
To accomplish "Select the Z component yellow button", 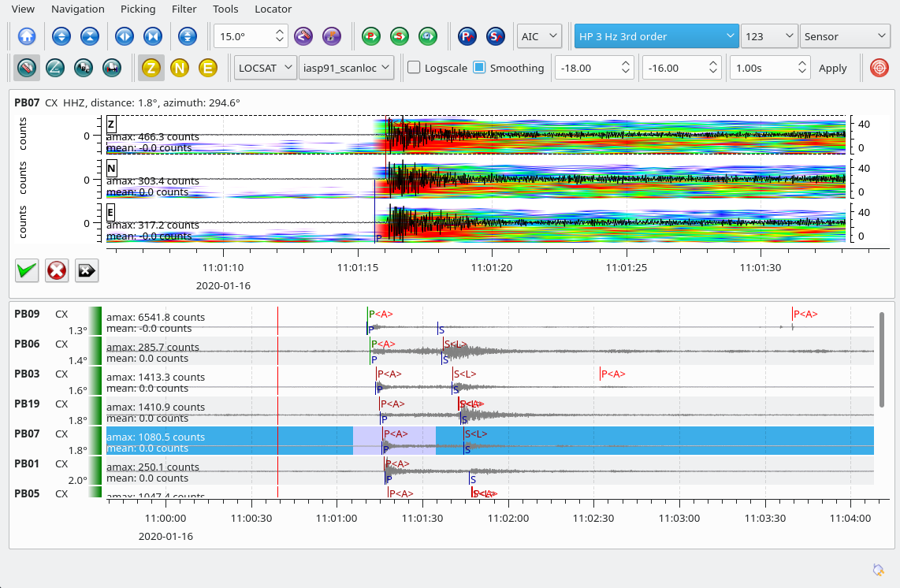I will (151, 69).
